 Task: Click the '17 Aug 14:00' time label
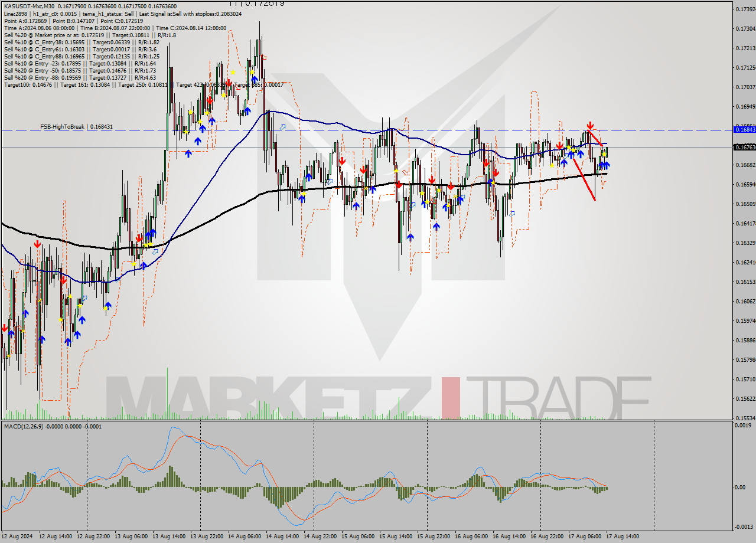tap(623, 537)
